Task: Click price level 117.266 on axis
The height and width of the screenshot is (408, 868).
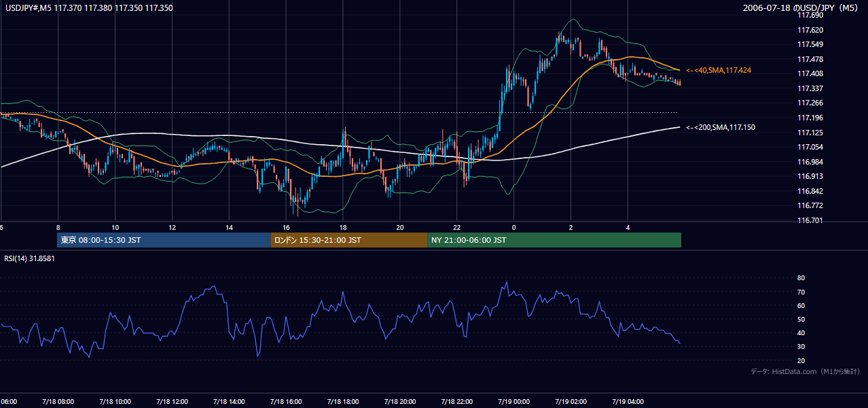Action: pos(810,103)
